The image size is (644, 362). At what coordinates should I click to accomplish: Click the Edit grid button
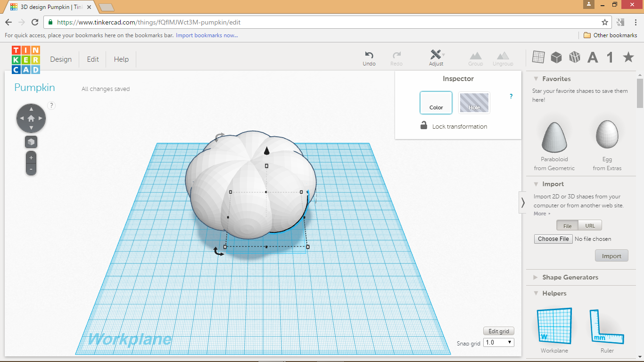coord(498,330)
